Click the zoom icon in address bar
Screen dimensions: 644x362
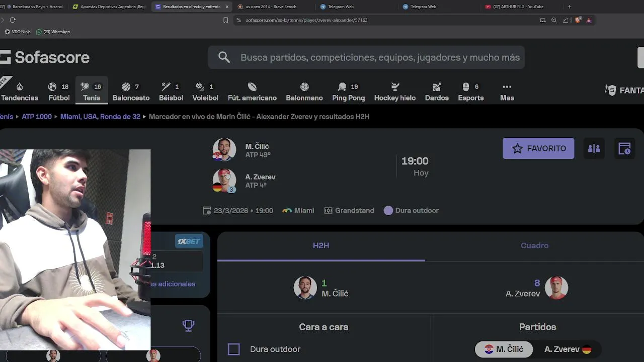tap(554, 20)
